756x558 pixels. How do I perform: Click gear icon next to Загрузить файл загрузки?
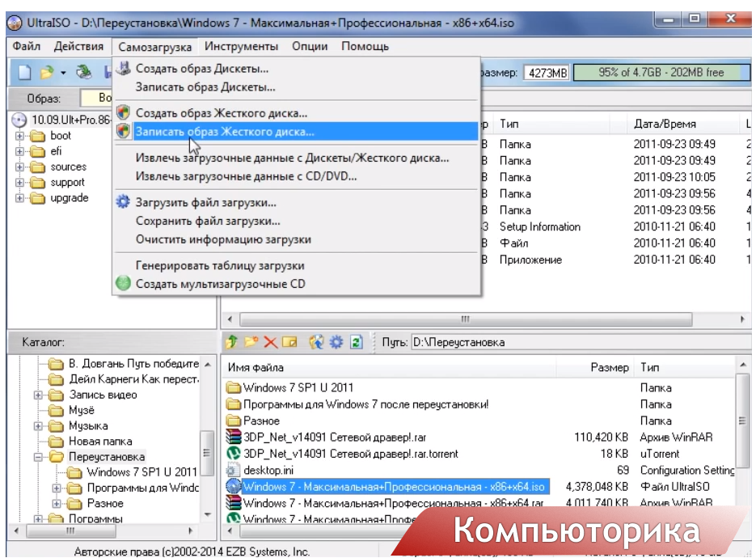123,202
